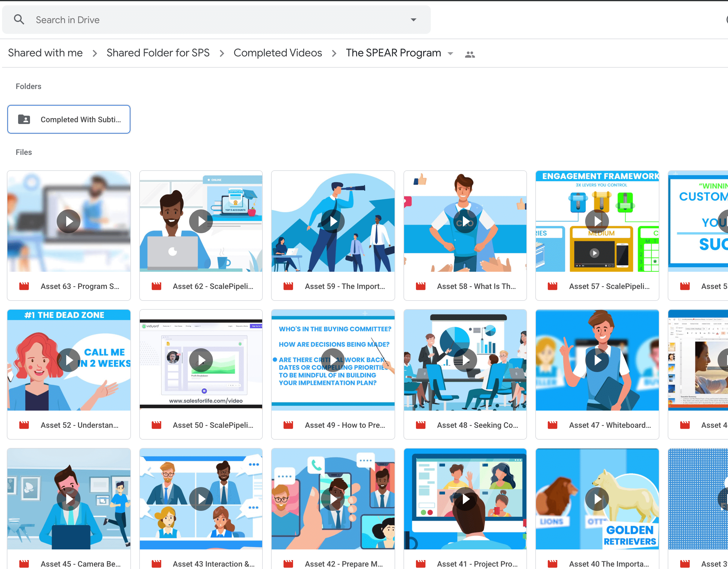Open Completed Videos breadcrumb
The height and width of the screenshot is (569, 728).
coord(278,53)
